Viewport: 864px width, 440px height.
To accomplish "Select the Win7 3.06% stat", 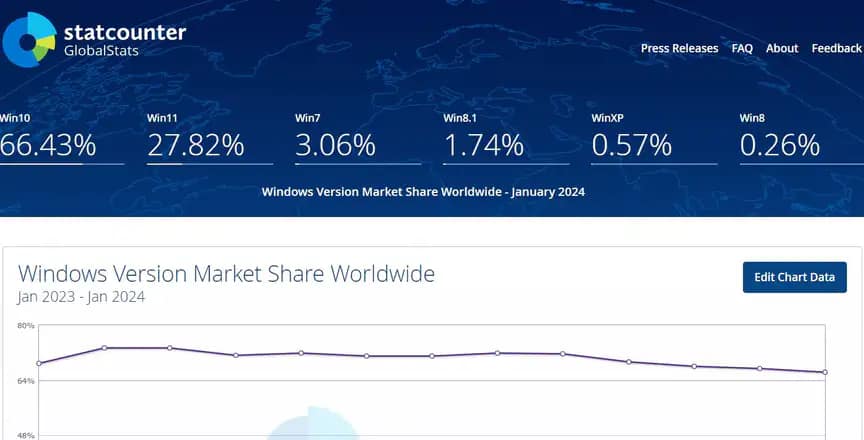I will (336, 146).
